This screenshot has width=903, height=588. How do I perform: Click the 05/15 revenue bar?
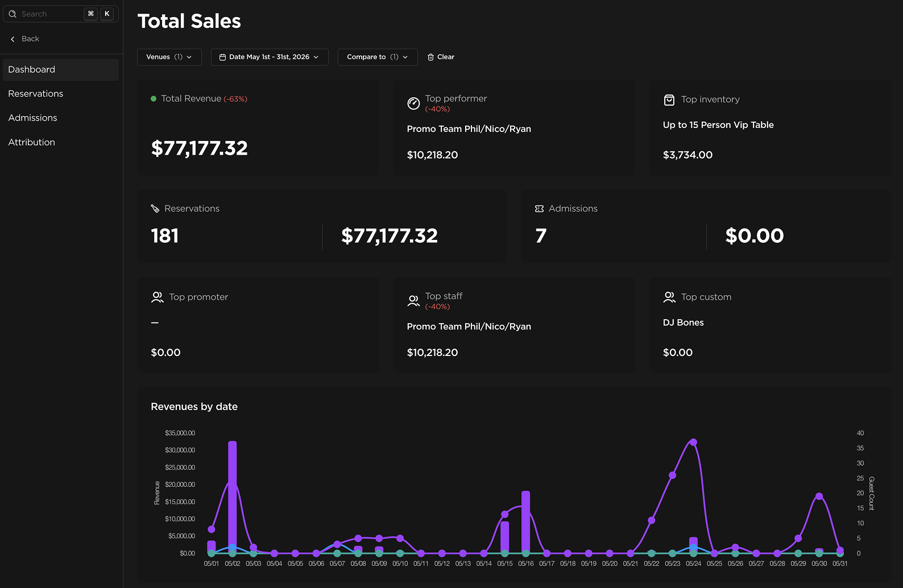point(505,537)
